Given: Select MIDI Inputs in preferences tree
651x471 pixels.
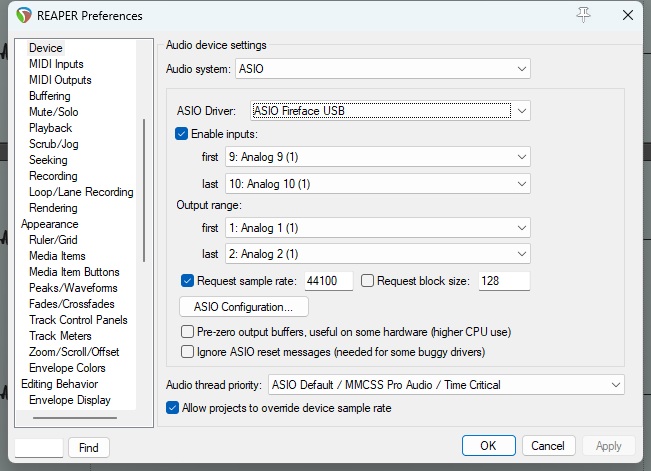Looking at the screenshot, I should click(x=56, y=64).
